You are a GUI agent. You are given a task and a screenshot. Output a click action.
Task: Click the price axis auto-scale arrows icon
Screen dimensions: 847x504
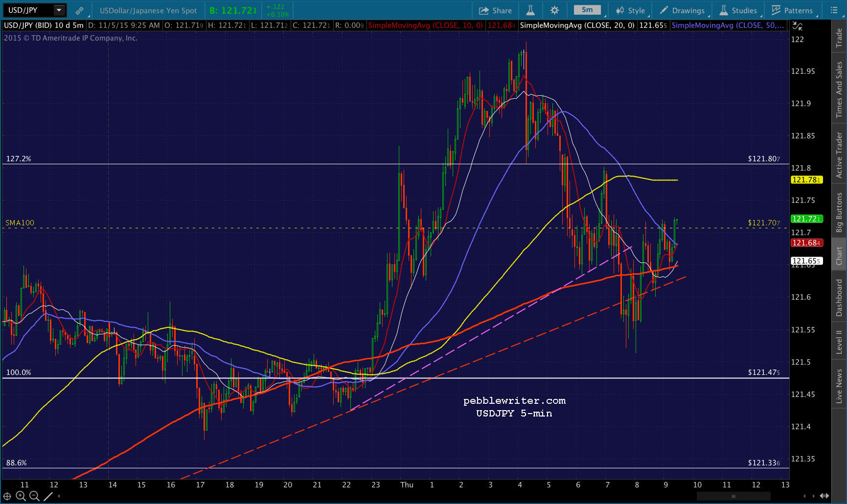tap(797, 26)
